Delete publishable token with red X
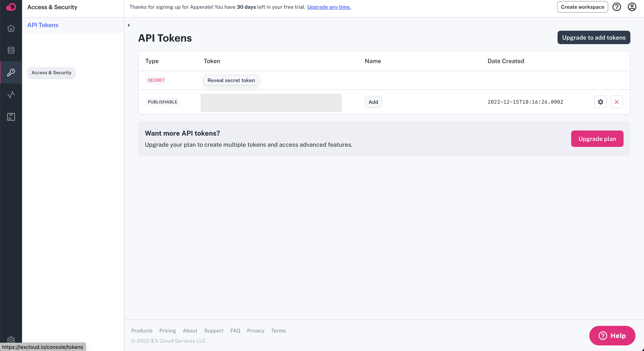 (x=617, y=102)
